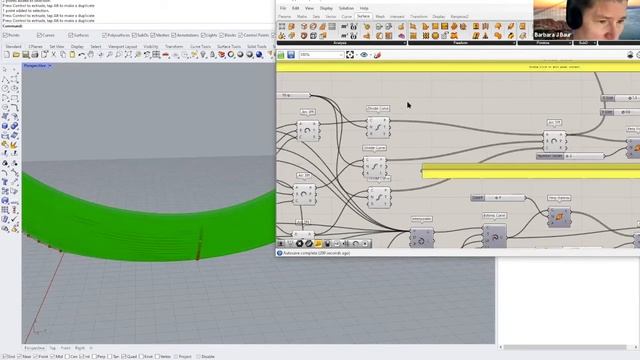This screenshot has width=640, height=360.
Task: Open the Grasshopper Display menu
Action: [326, 8]
